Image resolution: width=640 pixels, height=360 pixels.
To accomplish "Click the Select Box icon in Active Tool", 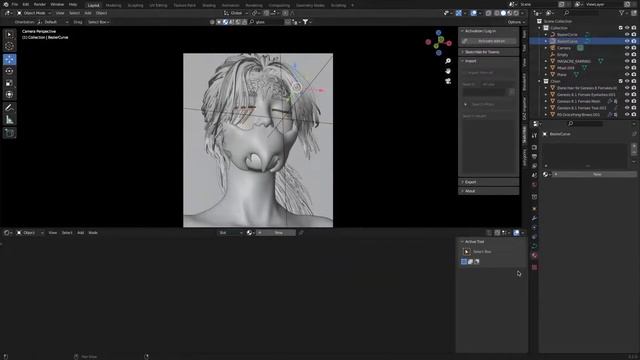I will [467, 252].
